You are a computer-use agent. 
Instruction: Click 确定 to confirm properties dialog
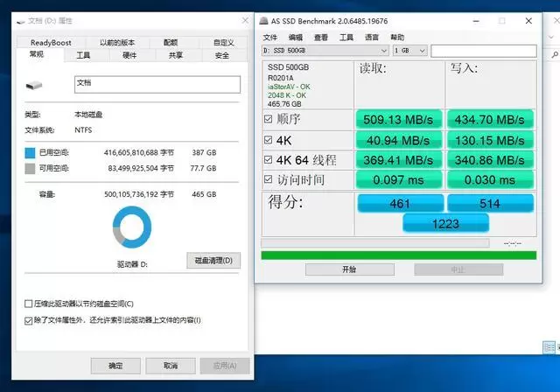pyautogui.click(x=115, y=366)
